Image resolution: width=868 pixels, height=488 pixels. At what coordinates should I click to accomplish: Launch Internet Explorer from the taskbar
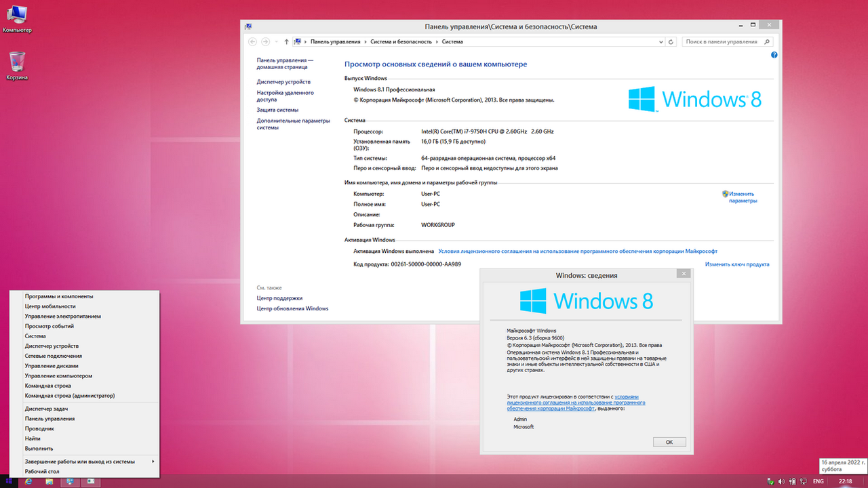click(29, 481)
